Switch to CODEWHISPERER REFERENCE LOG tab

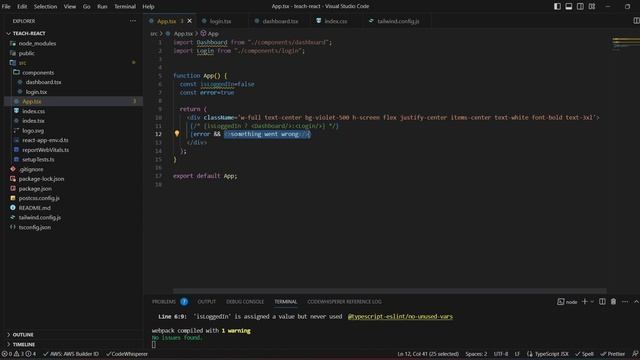tap(344, 302)
